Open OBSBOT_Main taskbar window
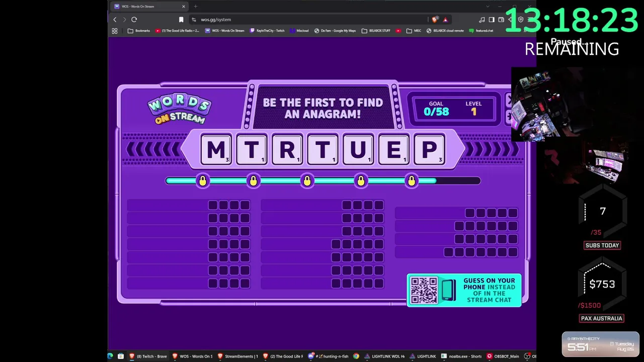This screenshot has height=362, width=644. (503, 356)
